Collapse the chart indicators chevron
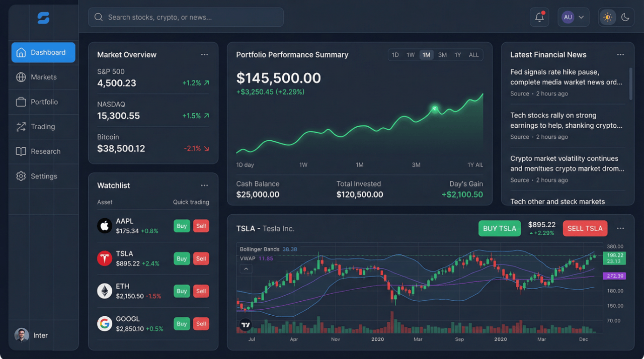The width and height of the screenshot is (644, 359). [x=246, y=269]
